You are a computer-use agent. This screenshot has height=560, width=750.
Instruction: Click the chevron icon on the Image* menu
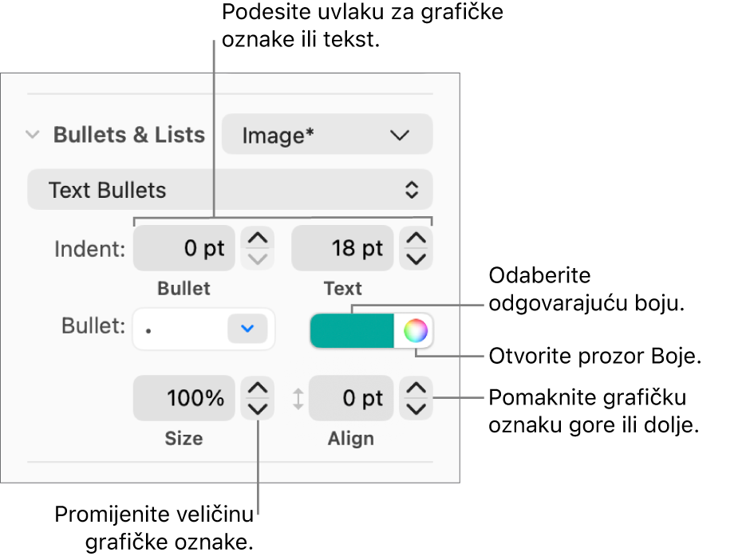coord(399,135)
